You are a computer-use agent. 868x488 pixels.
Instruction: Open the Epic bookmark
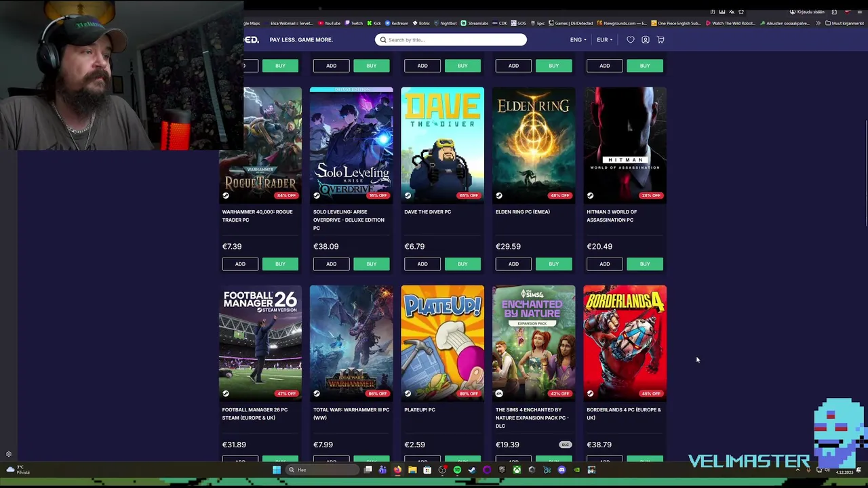538,23
